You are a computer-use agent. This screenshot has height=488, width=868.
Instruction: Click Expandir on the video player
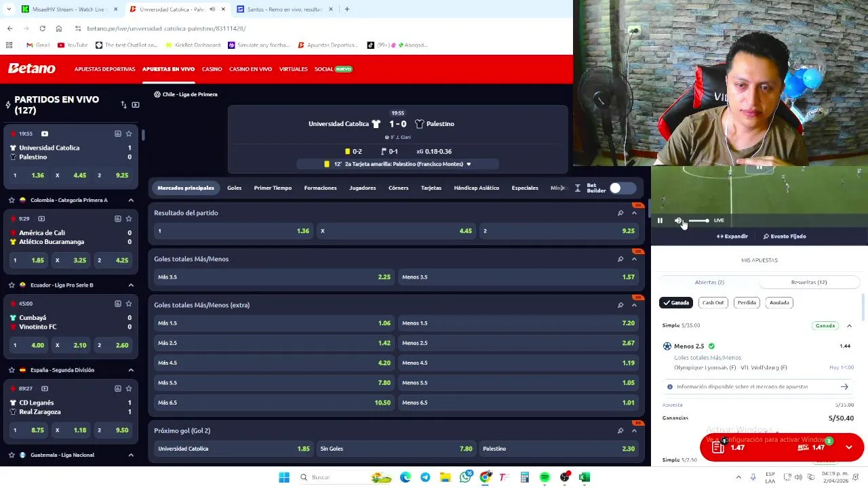(x=732, y=237)
